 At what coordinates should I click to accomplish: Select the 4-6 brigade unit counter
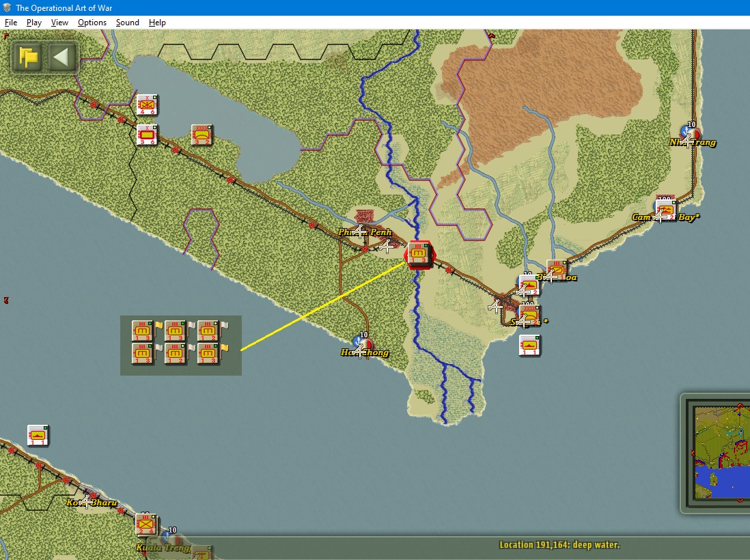(x=147, y=104)
